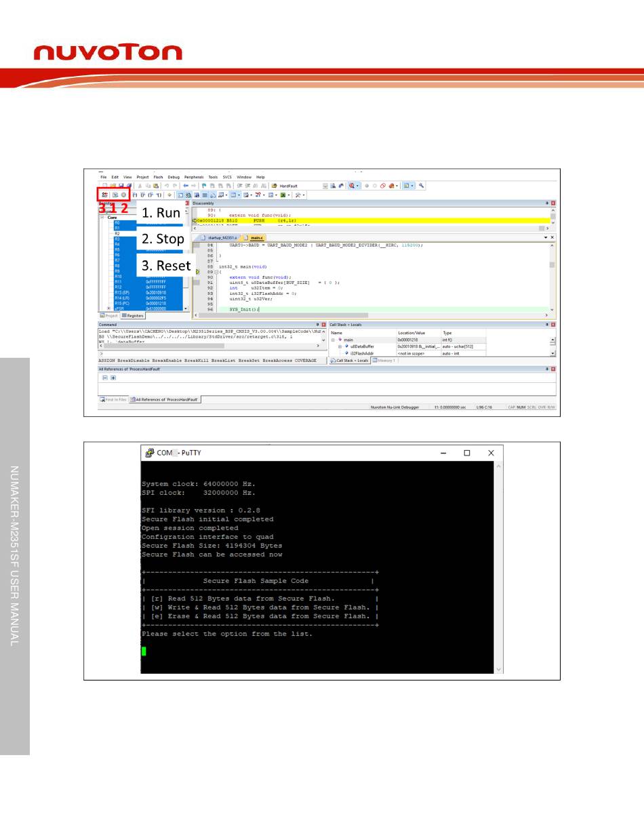
Task: Click the Show Next Statement arrow icon
Action: (169, 195)
